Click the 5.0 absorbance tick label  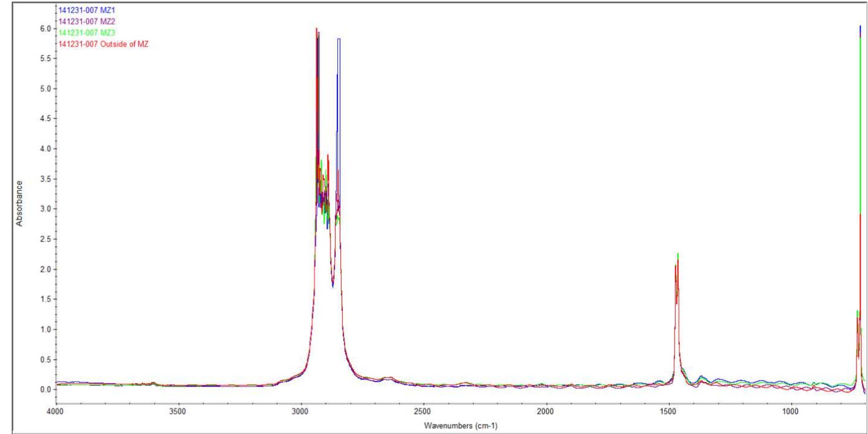pyautogui.click(x=46, y=89)
